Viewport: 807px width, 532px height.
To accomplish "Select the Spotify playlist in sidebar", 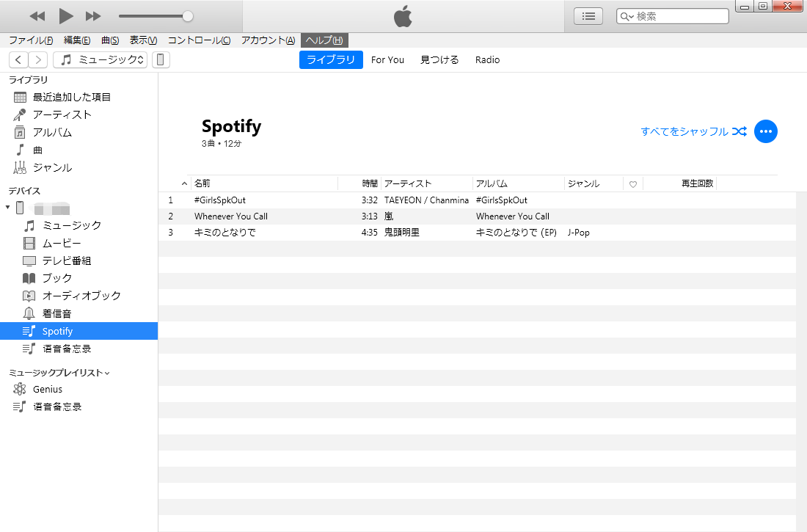I will click(x=78, y=331).
